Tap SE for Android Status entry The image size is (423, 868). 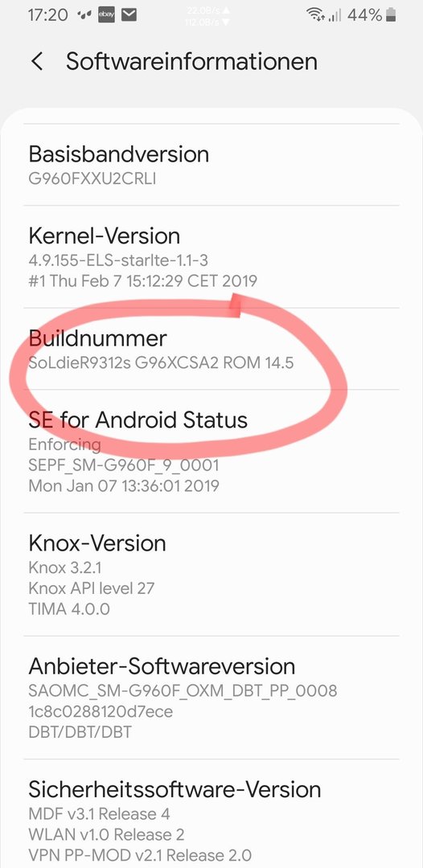pyautogui.click(x=211, y=451)
